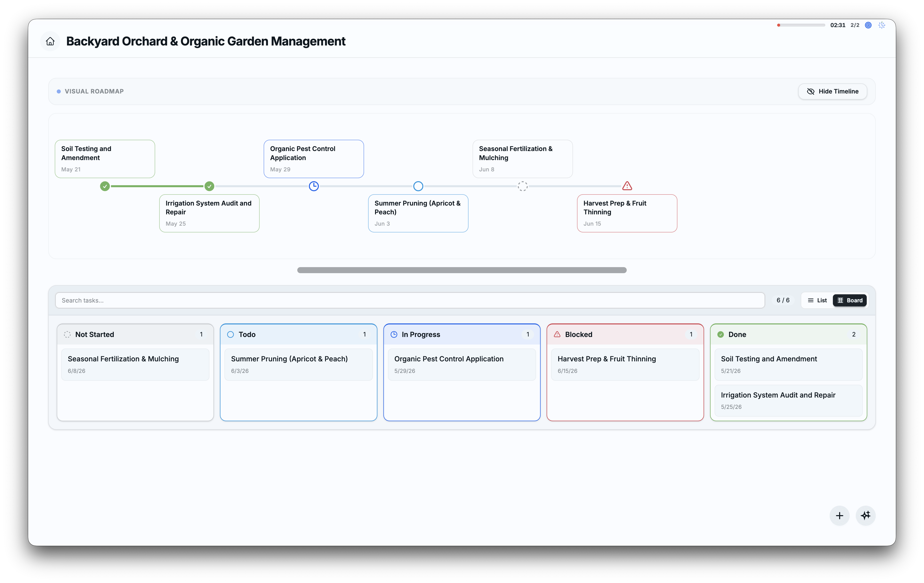Click the 2/2 counter
Image resolution: width=924 pixels, height=583 pixels.
coord(855,25)
